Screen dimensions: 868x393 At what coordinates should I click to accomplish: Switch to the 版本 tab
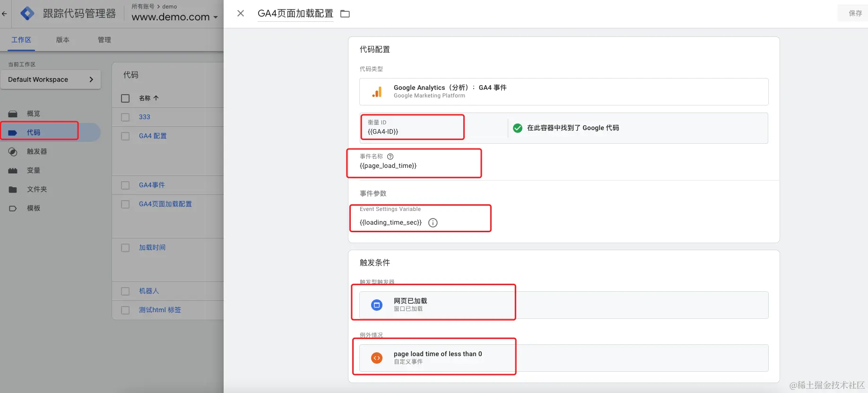click(x=63, y=40)
